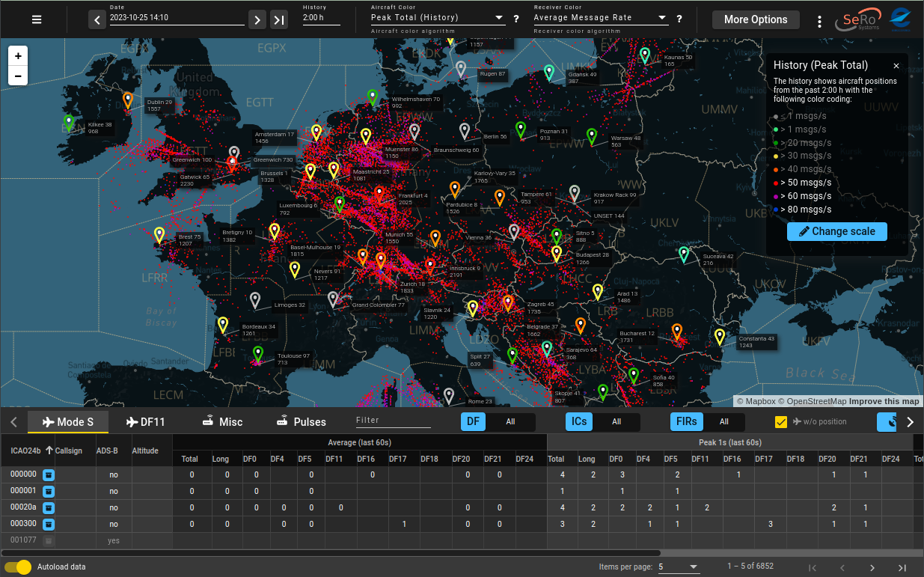Select the Kaunas 50 receiver pin
924x577 pixels.
tap(645, 55)
